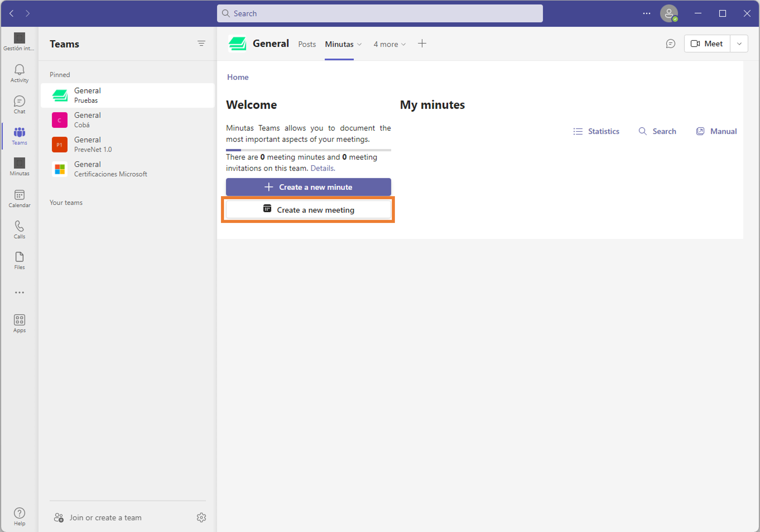
Task: Open the Manual link
Action: click(x=716, y=131)
